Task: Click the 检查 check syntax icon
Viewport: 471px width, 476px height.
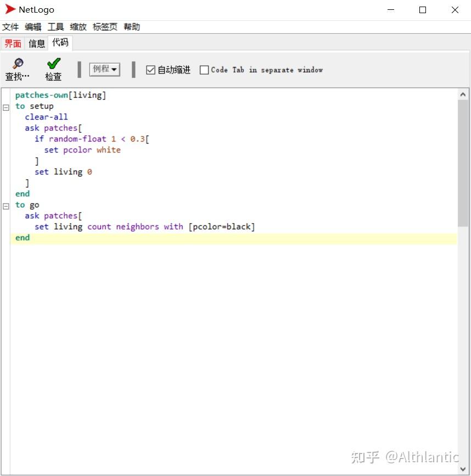Action: tap(52, 64)
